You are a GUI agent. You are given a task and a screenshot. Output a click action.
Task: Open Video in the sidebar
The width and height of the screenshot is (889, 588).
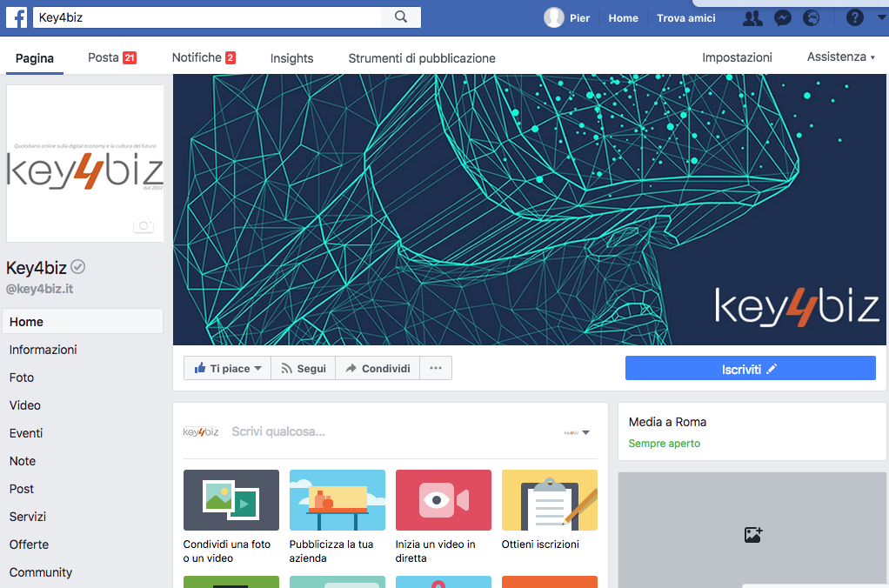25,405
